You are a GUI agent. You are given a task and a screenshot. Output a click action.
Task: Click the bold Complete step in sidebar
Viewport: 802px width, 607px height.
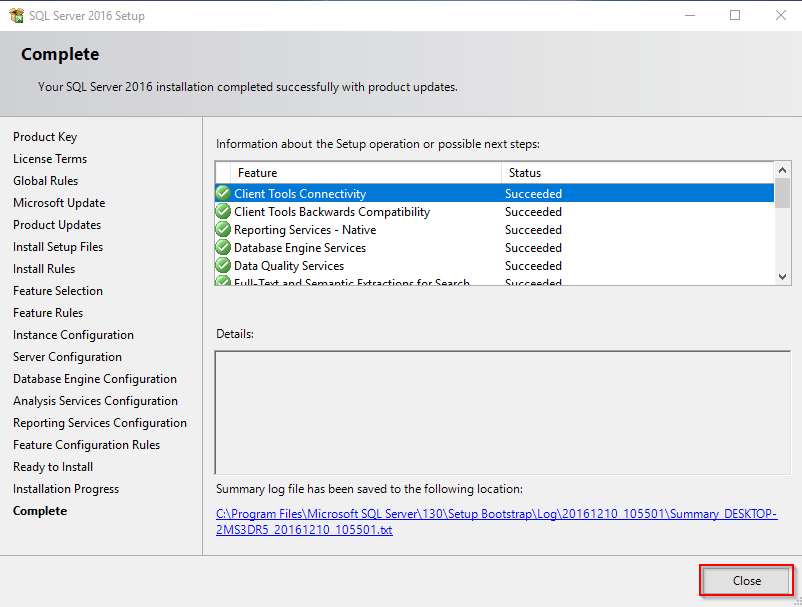pos(40,510)
